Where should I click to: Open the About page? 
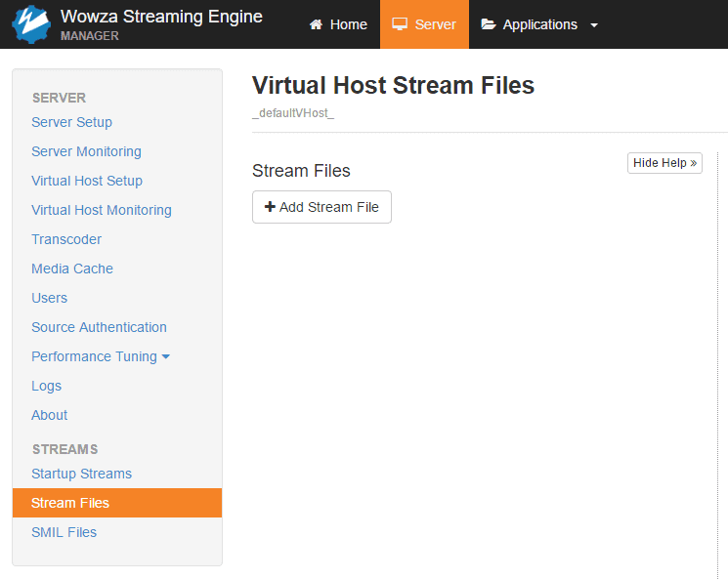coord(49,415)
